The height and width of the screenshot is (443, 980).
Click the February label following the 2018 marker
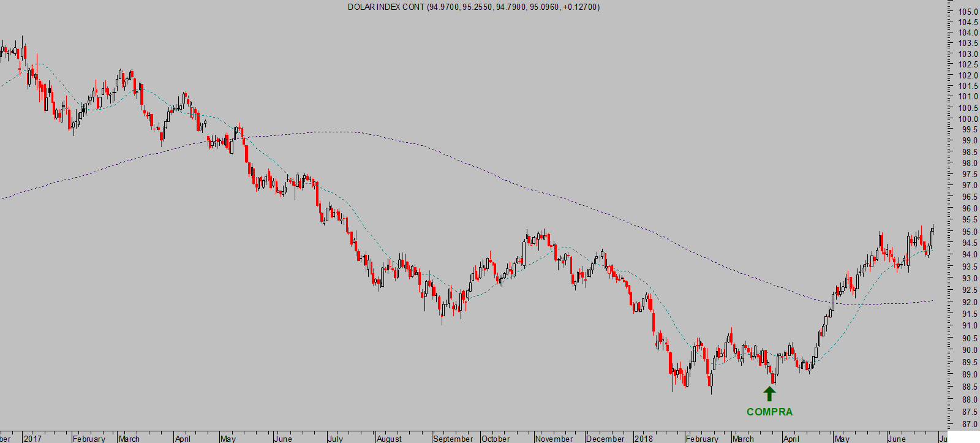point(702,438)
